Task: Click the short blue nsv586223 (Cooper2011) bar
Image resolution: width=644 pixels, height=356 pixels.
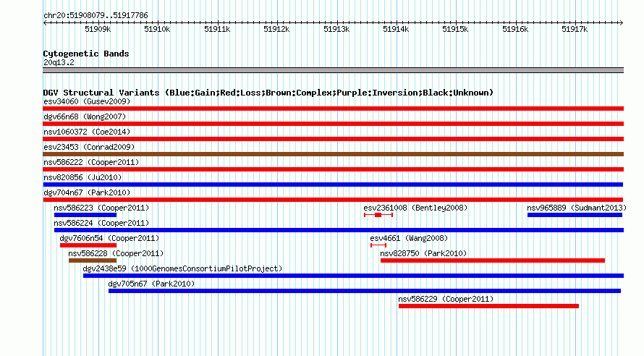Action: (85, 215)
